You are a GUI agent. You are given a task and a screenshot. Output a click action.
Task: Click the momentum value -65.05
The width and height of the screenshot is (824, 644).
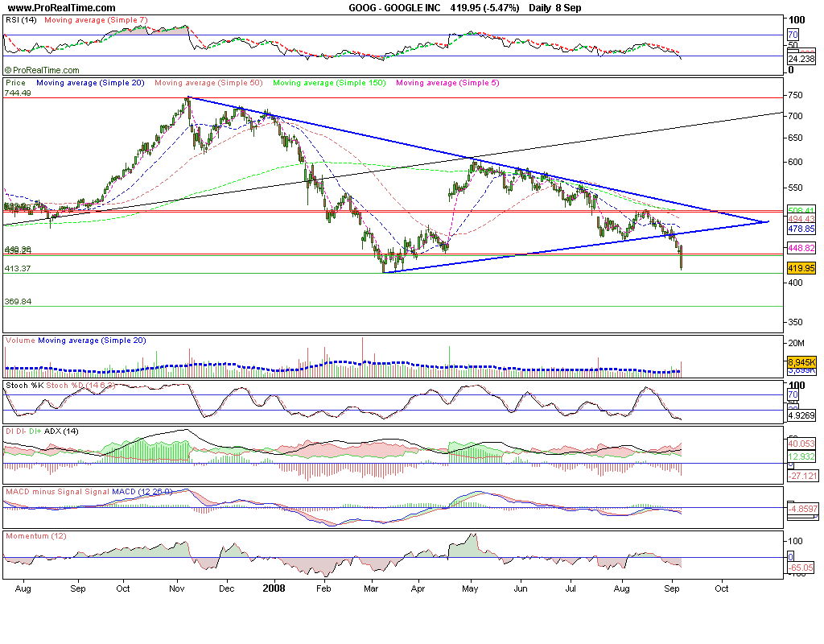click(801, 568)
